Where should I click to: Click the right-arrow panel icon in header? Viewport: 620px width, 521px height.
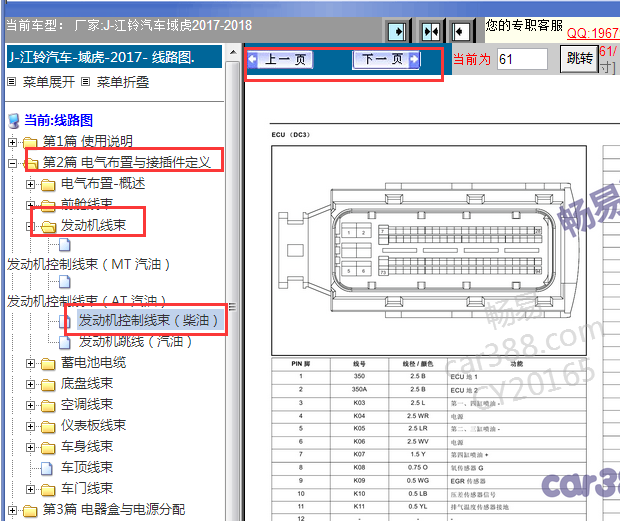(397, 31)
